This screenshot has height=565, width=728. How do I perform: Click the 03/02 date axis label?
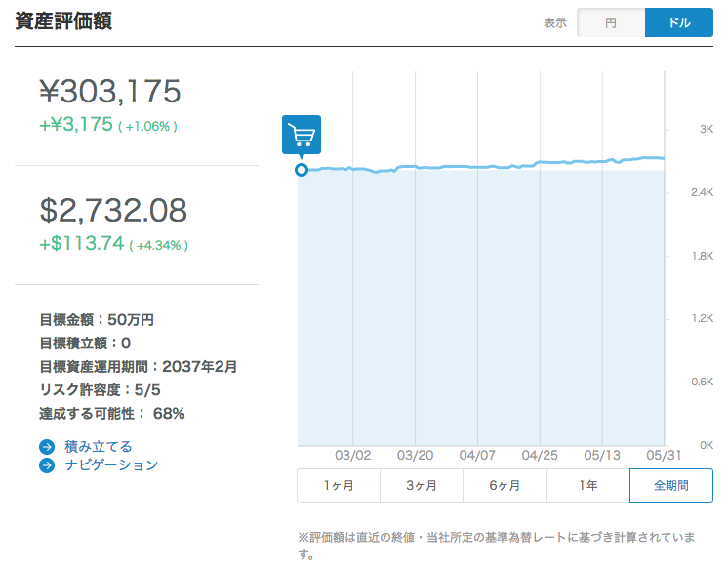(x=353, y=455)
